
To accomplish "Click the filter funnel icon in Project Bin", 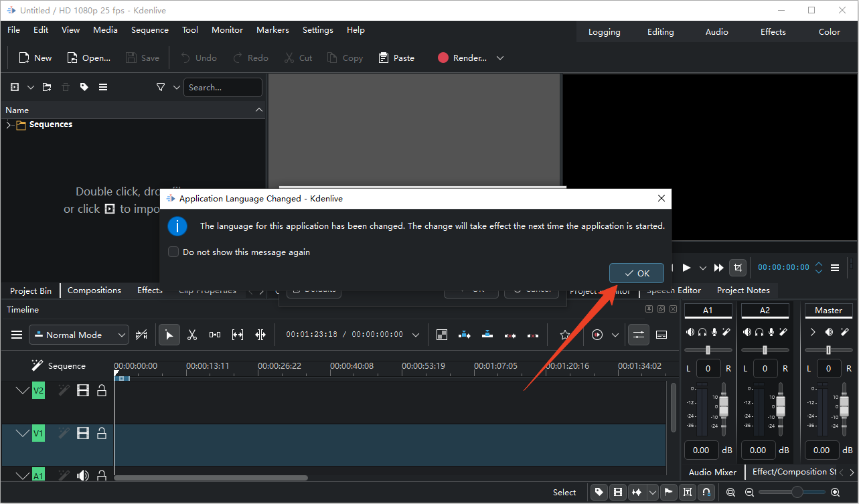I will [161, 87].
